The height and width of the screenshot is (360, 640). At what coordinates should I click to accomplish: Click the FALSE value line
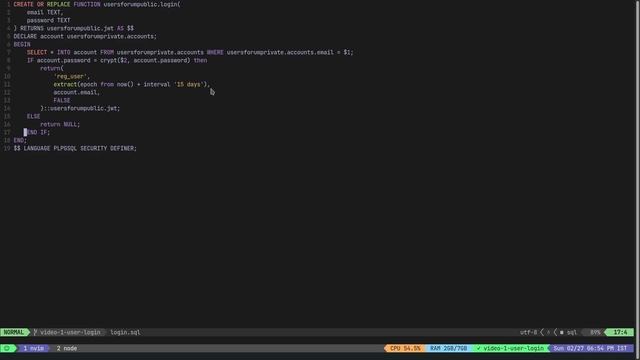[x=62, y=100]
